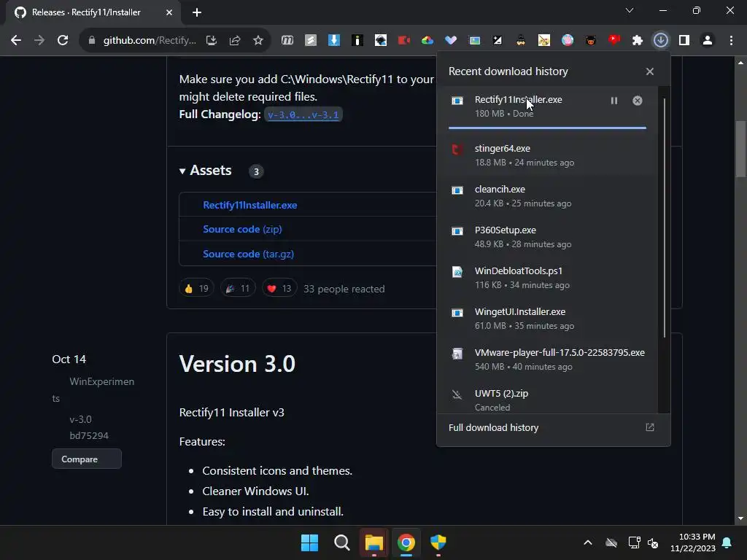Open WinDebloatTools.ps1 from download list
Viewport: 747px width, 560px height.
click(547, 278)
